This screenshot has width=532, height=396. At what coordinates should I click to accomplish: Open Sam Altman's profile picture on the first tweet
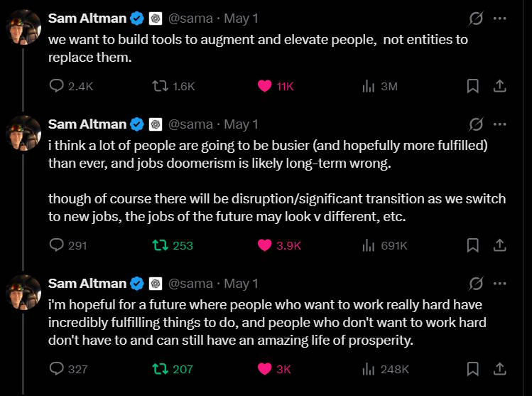click(23, 27)
